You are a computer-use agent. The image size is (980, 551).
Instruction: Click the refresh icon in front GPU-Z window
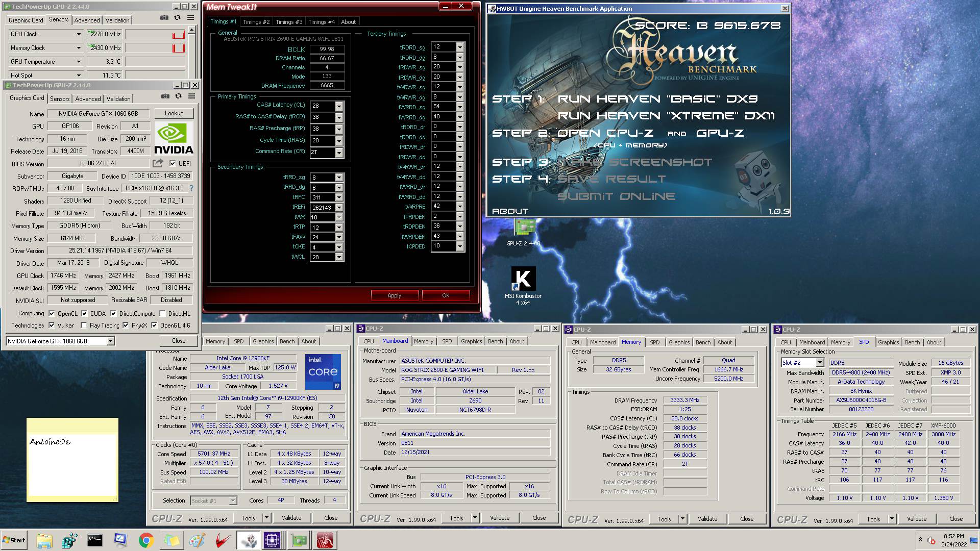point(178,96)
